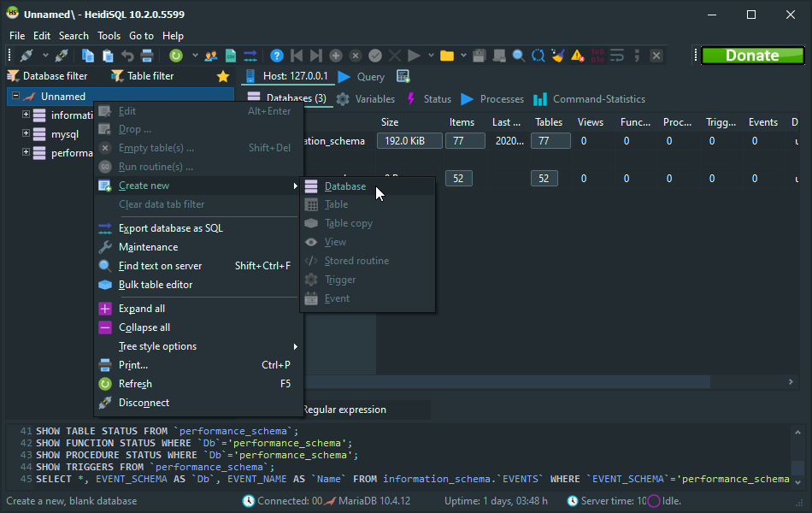
Task: Click the Database filter field
Action: (55, 76)
